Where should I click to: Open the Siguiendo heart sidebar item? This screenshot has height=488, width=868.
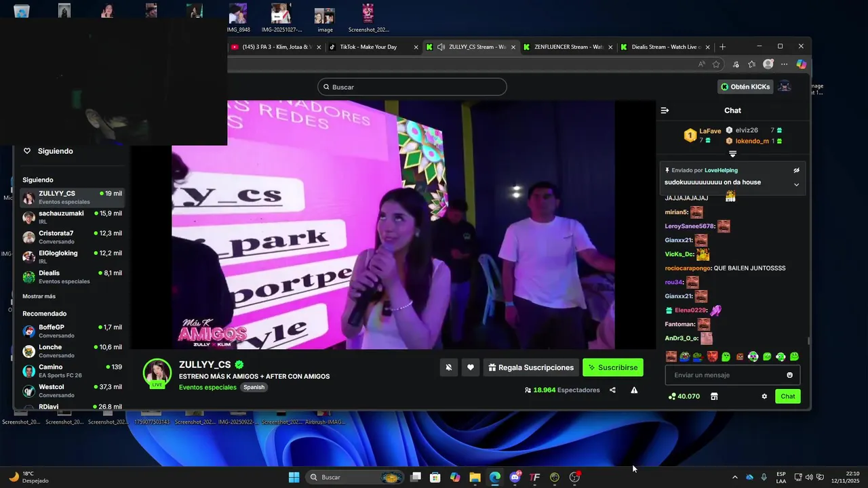click(x=48, y=151)
